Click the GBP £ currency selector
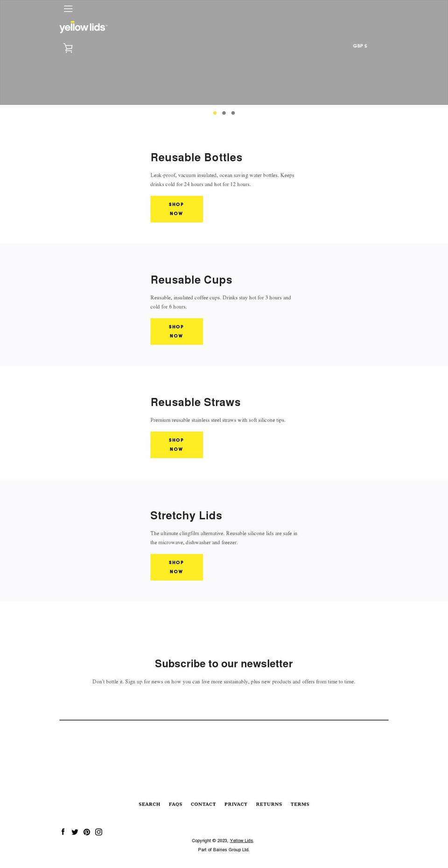The height and width of the screenshot is (868, 448). (360, 46)
